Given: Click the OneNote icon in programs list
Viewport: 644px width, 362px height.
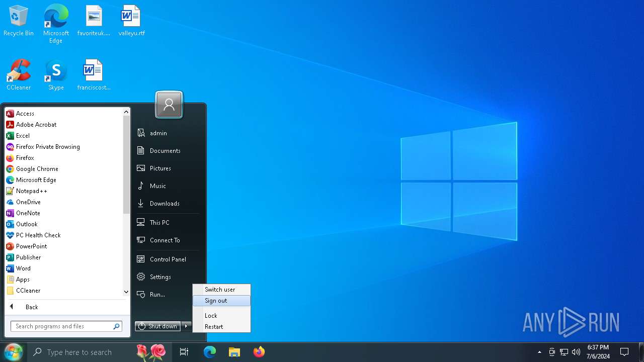Looking at the screenshot, I should [10, 213].
